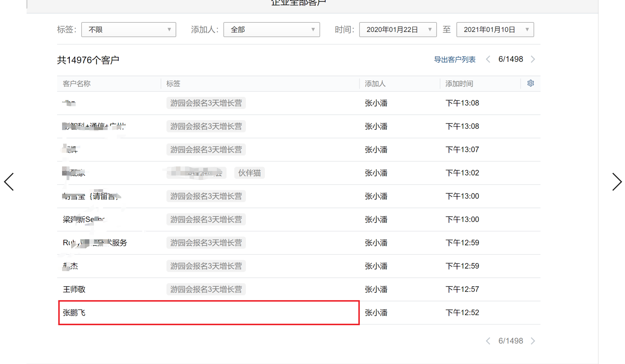
Task: Click bottom pagination next page arrow
Action: pyautogui.click(x=533, y=341)
